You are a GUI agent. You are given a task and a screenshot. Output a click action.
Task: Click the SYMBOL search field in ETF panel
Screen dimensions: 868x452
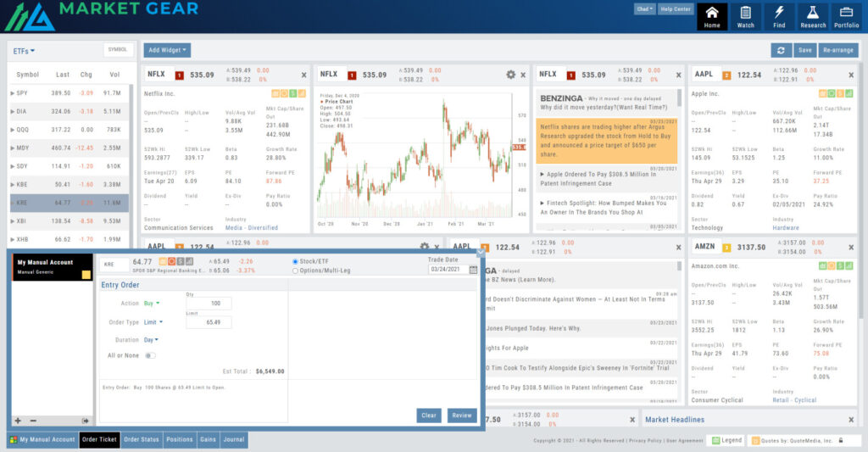(117, 50)
